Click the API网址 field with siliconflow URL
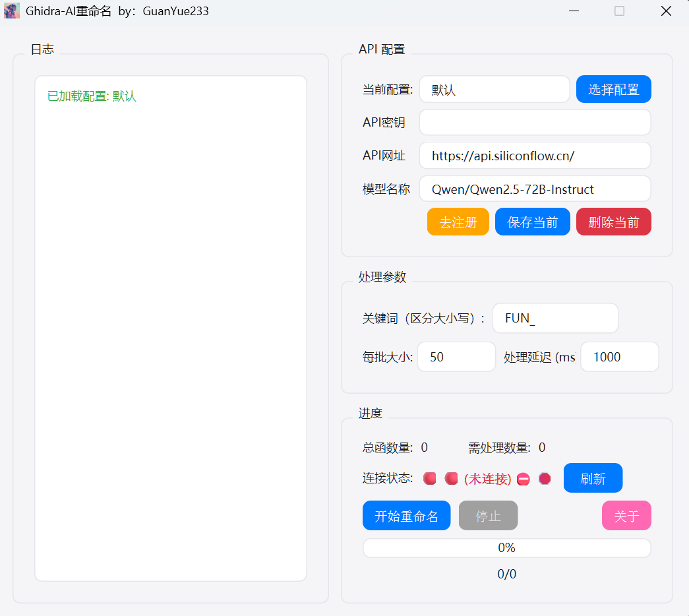 [535, 156]
